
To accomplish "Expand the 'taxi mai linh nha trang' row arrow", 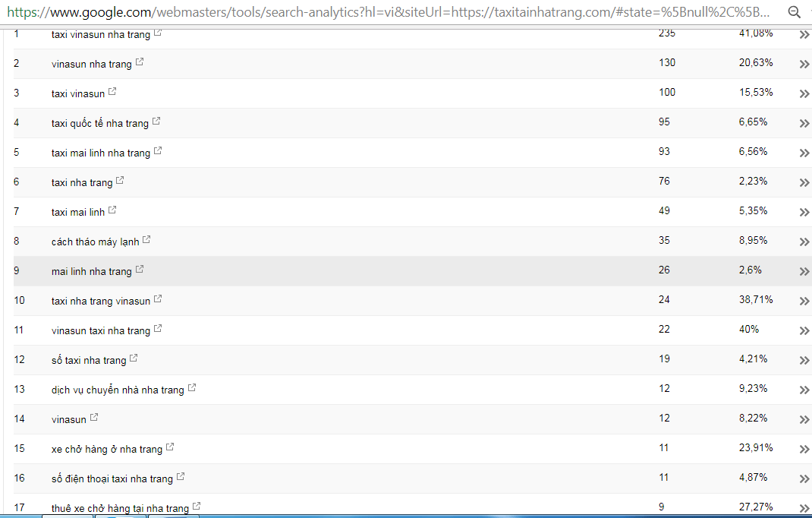I will point(804,153).
